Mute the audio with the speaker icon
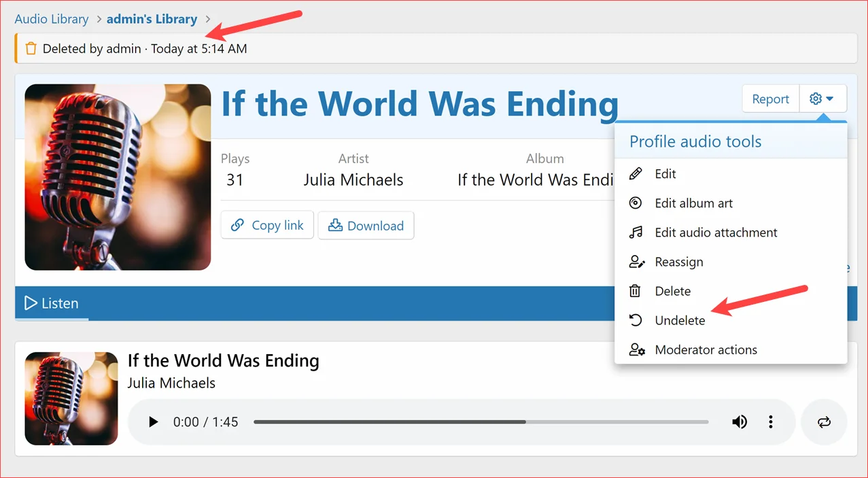868x478 pixels. (x=740, y=422)
